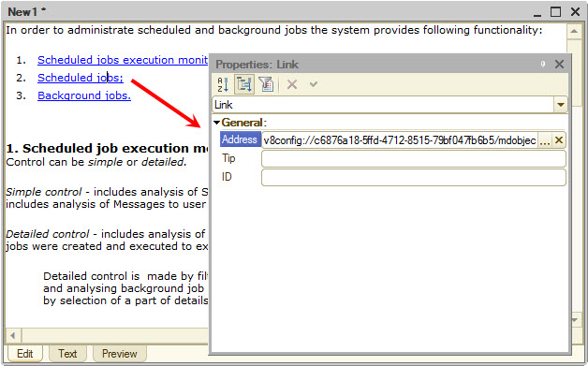Maximize the New1 window
Viewport: 588px width, 366px height.
555,12
